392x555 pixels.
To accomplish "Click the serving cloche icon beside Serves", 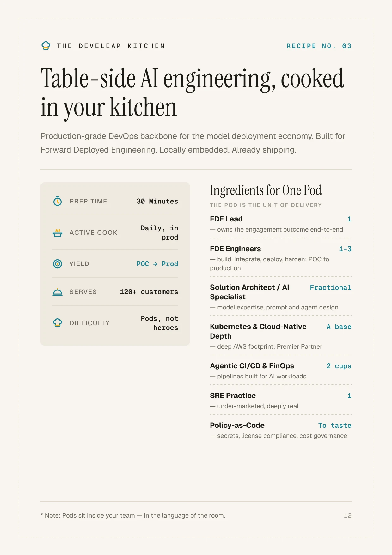I will pos(58,292).
